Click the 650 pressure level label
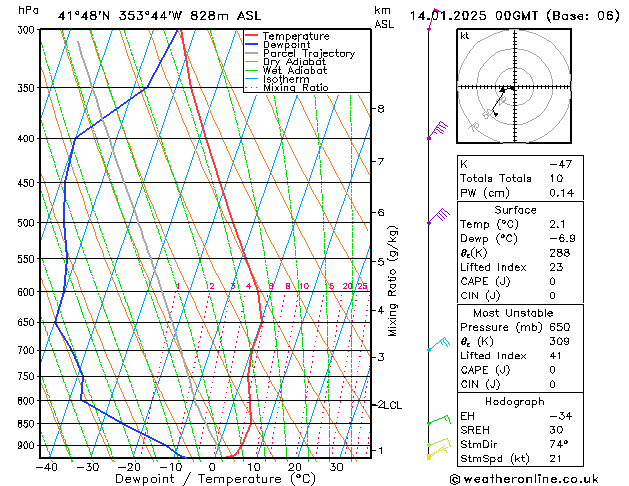Image resolution: width=629 pixels, height=486 pixels. pos(28,323)
